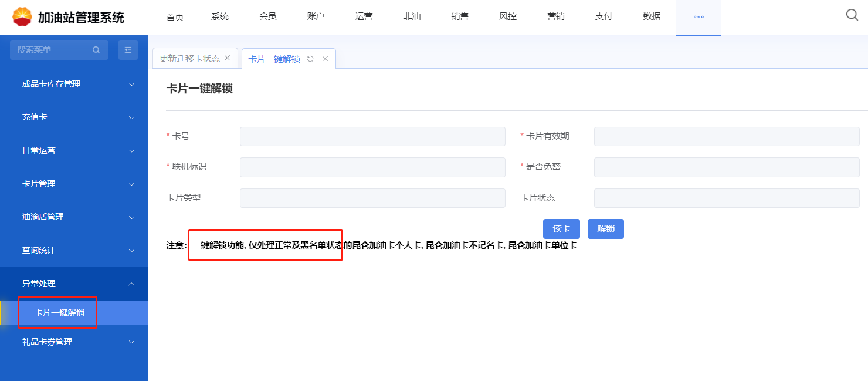Open the more menu ellipsis icon
This screenshot has height=381, width=868.
coord(698,17)
